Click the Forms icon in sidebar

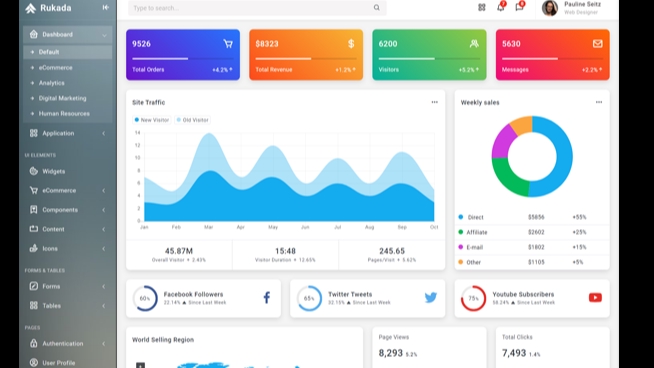[x=33, y=286]
